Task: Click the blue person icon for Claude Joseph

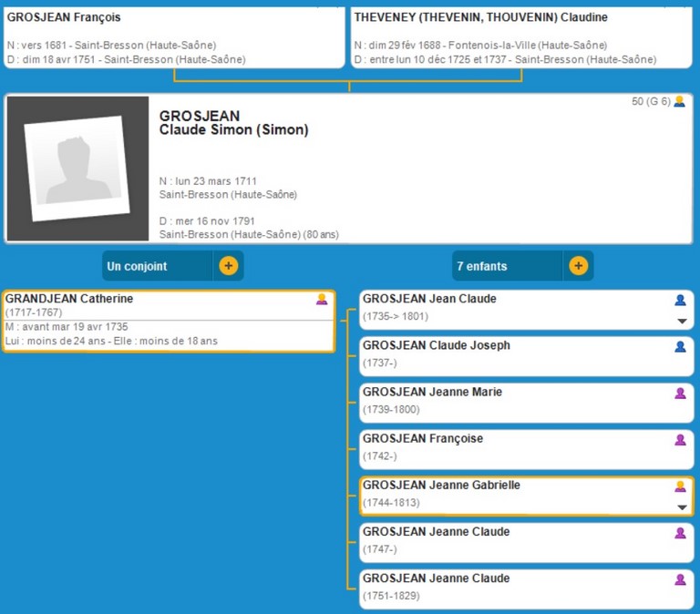Action: pos(680,346)
